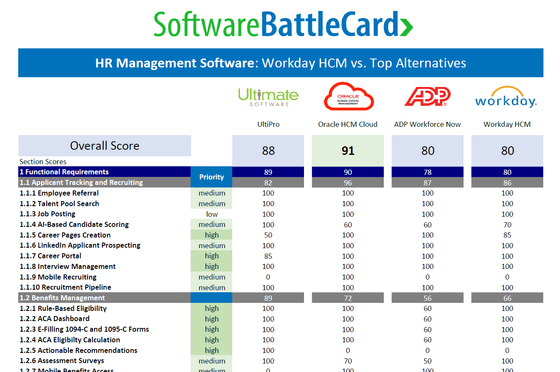Click '1.2.5 Actionable Recommendations' label
The image size is (560, 372).
[79, 350]
